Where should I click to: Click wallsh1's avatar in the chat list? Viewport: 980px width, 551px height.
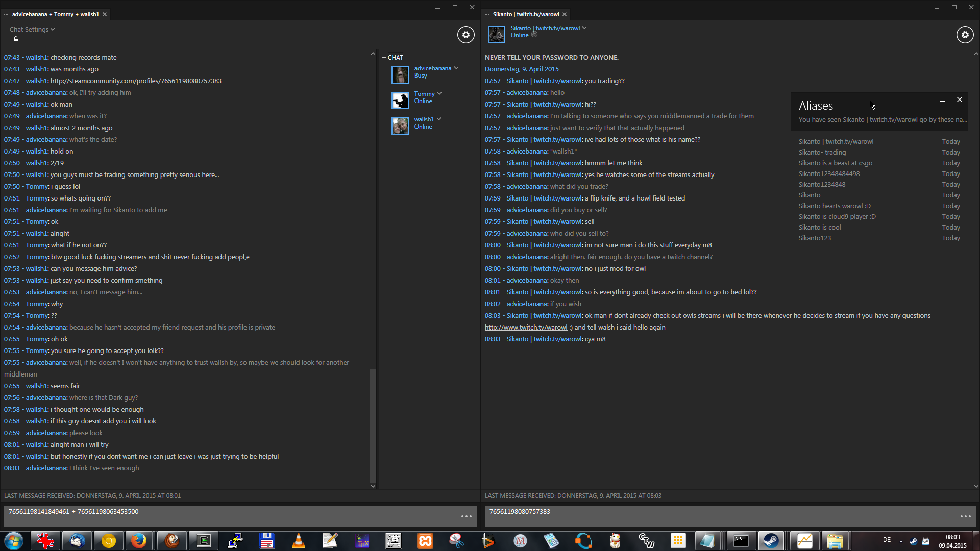pyautogui.click(x=400, y=126)
